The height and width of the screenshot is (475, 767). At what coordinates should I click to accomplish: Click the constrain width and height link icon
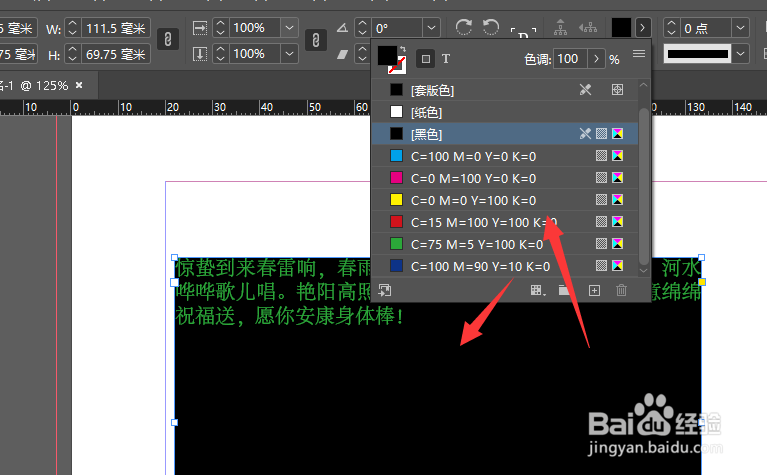(x=168, y=40)
